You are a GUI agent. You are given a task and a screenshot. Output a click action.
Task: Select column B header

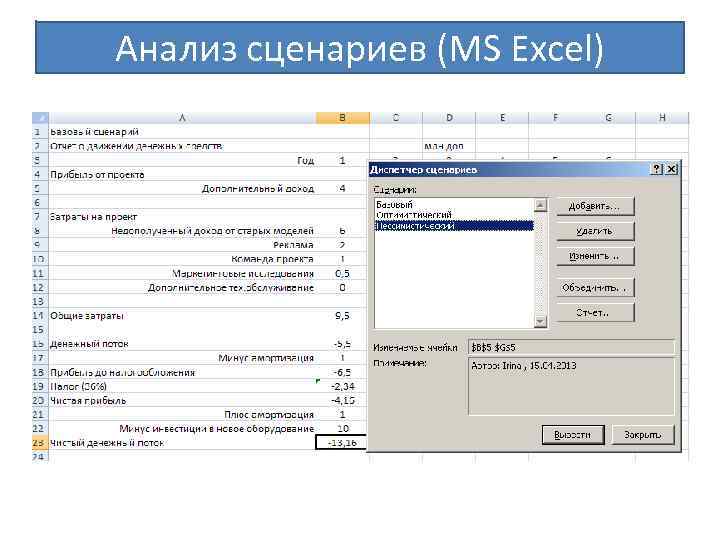[x=343, y=118]
